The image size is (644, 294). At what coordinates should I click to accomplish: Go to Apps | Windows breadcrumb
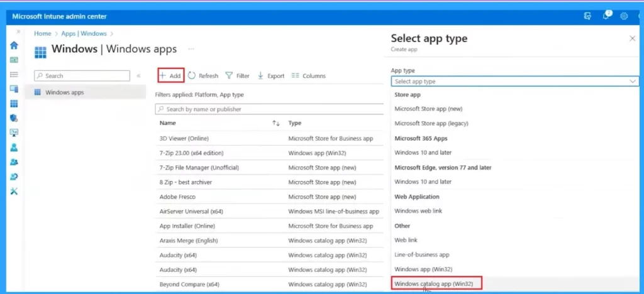tap(84, 34)
